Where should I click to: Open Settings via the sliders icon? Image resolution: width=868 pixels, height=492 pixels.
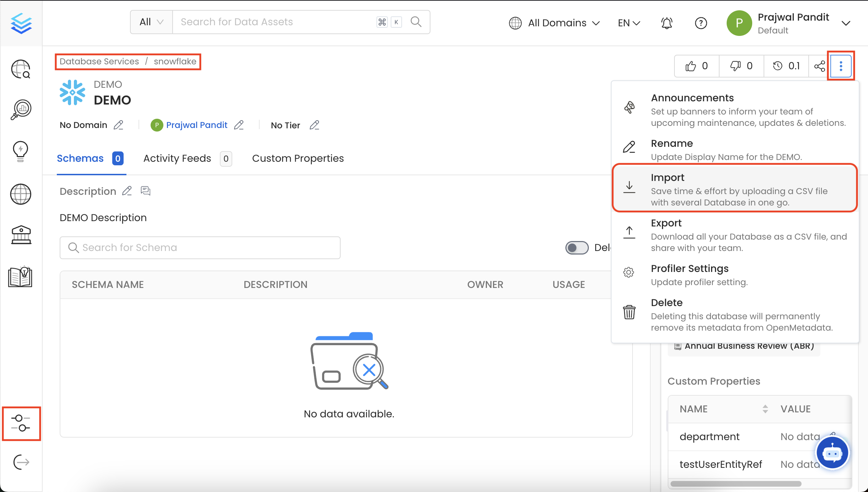21,424
